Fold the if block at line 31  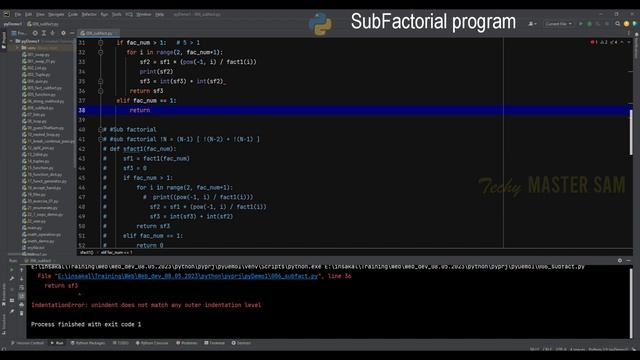click(x=100, y=42)
